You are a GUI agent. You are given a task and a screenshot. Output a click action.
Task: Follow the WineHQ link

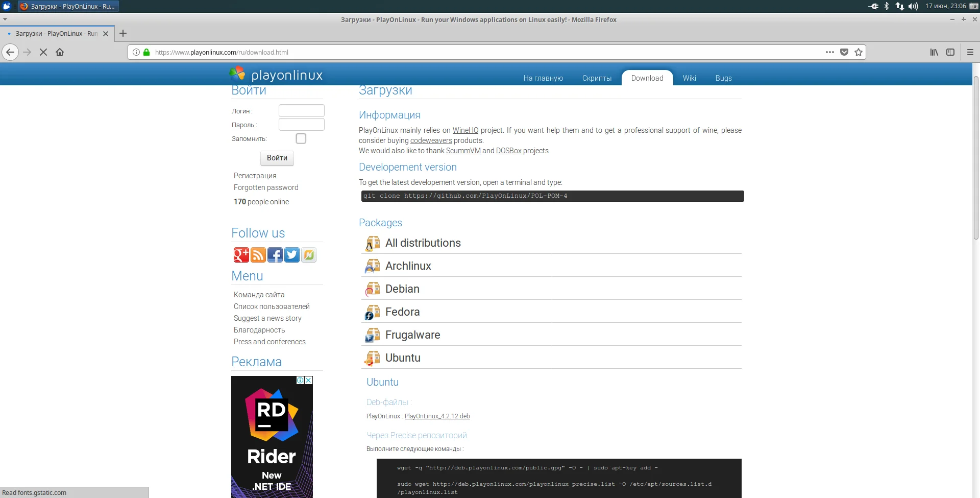[x=465, y=130]
